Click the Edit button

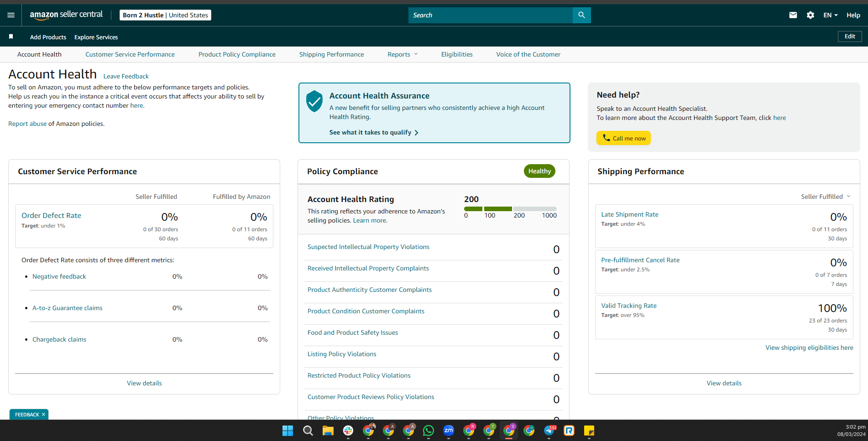point(850,36)
